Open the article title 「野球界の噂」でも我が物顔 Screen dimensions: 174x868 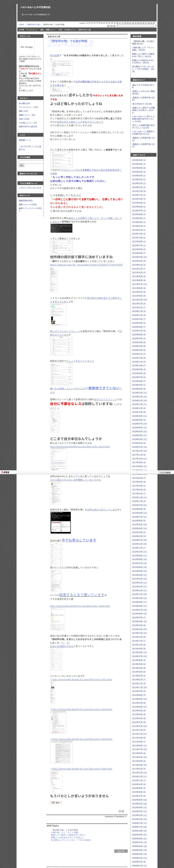point(69,41)
